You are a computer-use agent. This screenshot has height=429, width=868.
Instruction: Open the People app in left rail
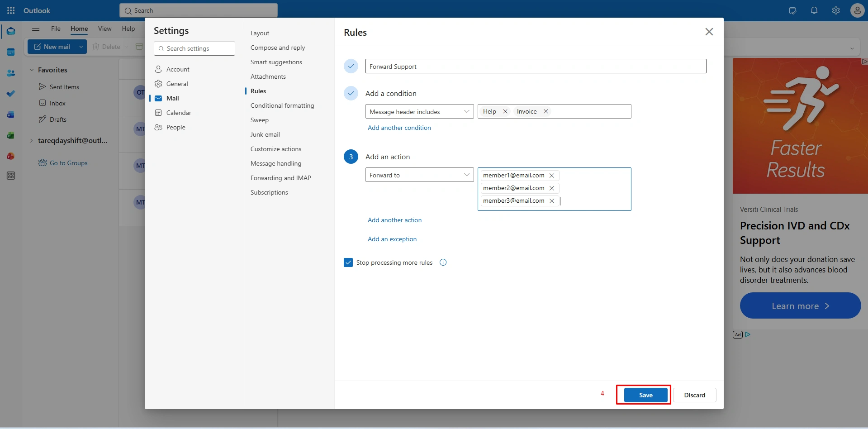tap(11, 73)
